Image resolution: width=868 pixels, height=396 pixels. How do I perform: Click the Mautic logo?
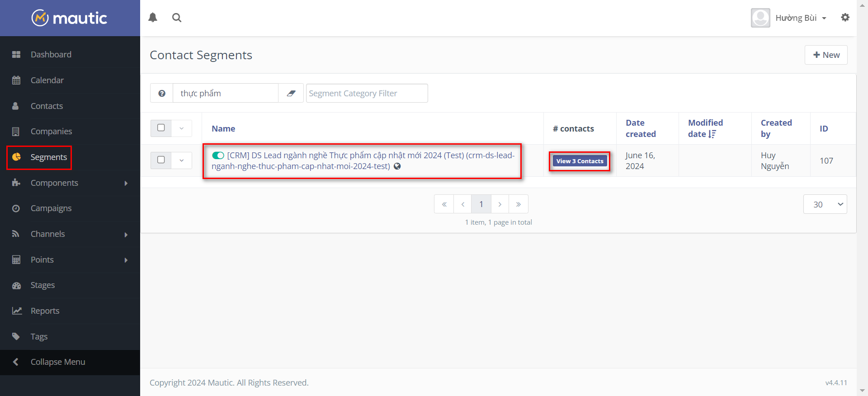click(70, 18)
